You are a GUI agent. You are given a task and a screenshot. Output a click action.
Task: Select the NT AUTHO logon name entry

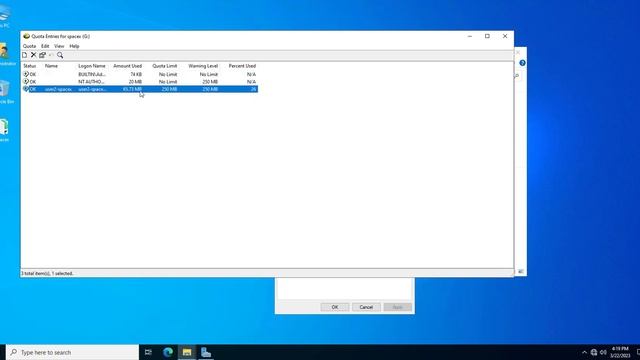(x=91, y=82)
